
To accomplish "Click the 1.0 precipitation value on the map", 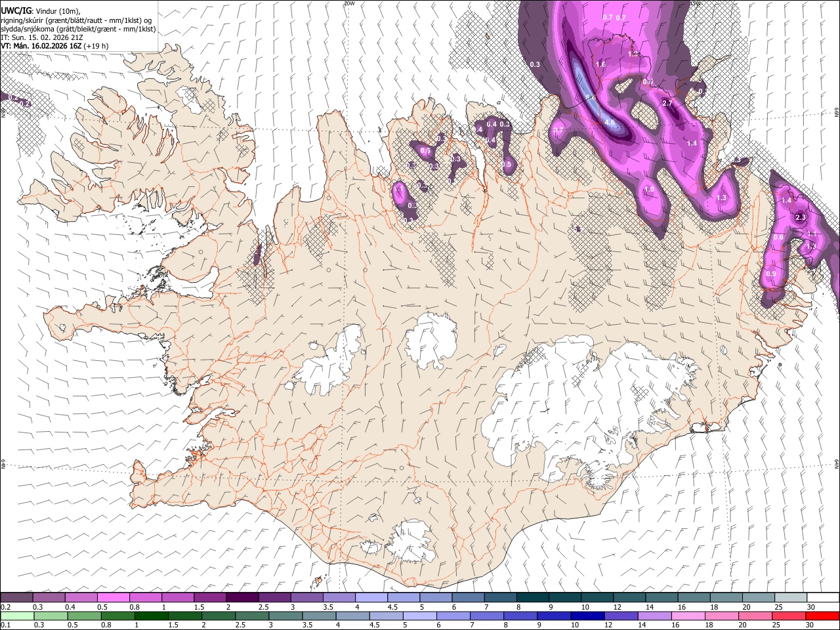I will coord(649,189).
